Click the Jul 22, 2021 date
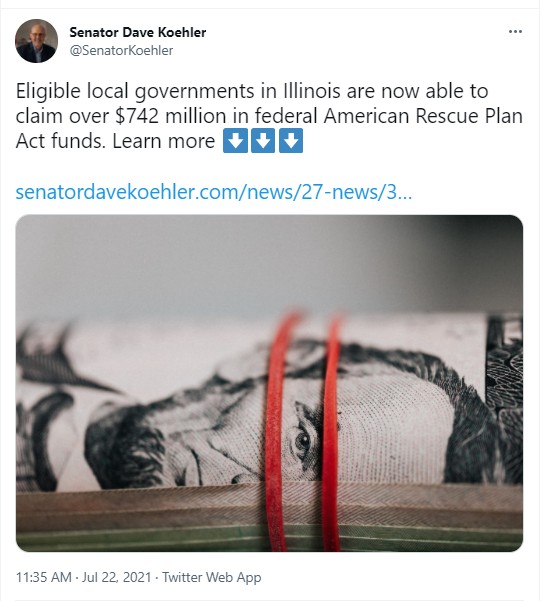Viewport: 542px width, 601px height. pos(117,577)
